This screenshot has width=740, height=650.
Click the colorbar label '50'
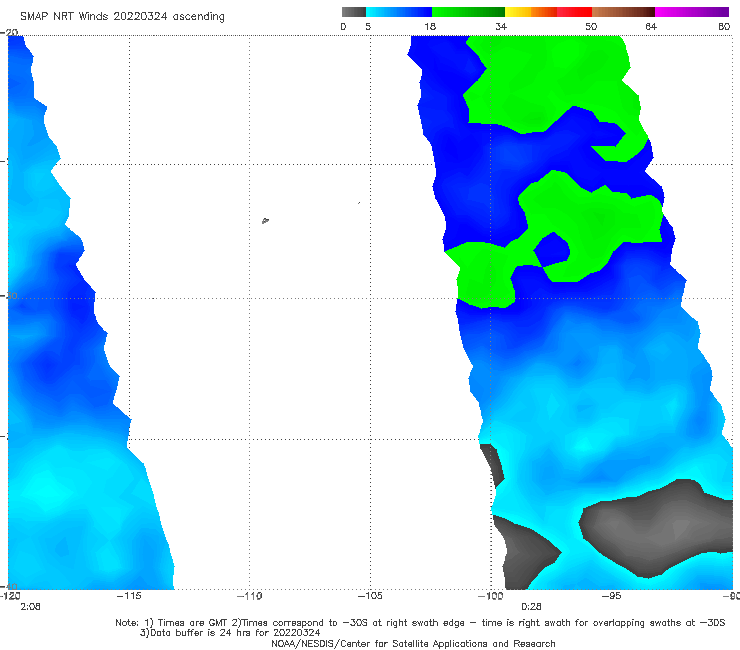591,27
